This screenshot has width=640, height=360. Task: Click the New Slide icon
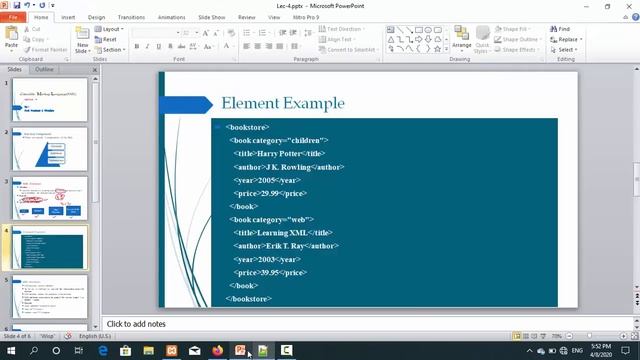(x=82, y=33)
